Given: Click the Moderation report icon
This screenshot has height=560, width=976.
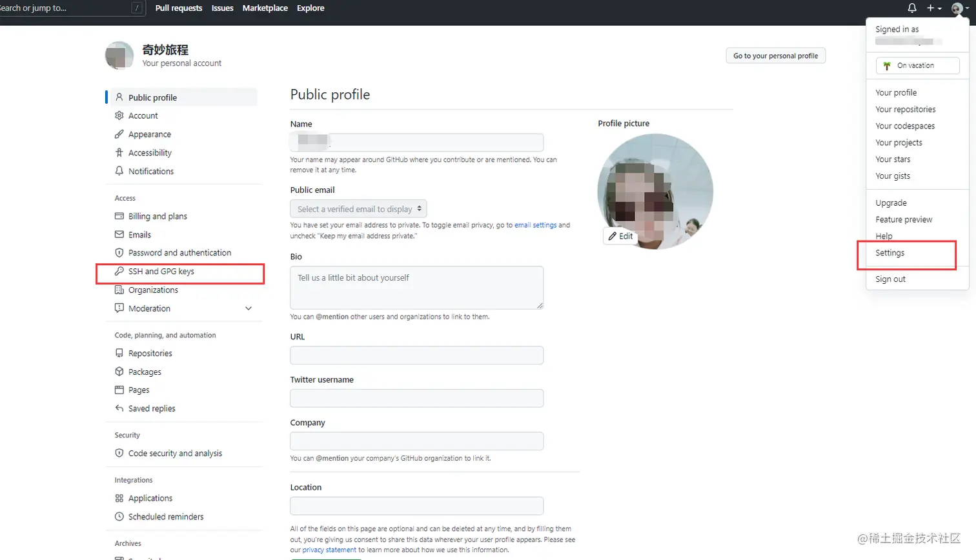Looking at the screenshot, I should pyautogui.click(x=119, y=308).
